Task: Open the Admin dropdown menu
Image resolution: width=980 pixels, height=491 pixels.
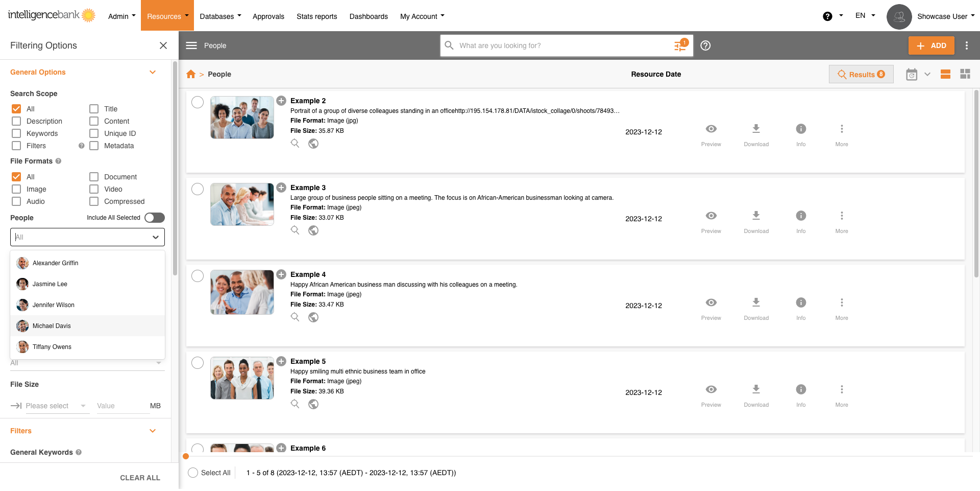Action: point(122,16)
